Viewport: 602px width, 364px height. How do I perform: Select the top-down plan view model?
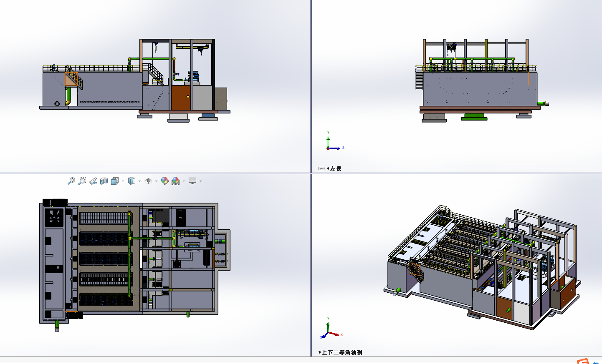click(x=135, y=265)
